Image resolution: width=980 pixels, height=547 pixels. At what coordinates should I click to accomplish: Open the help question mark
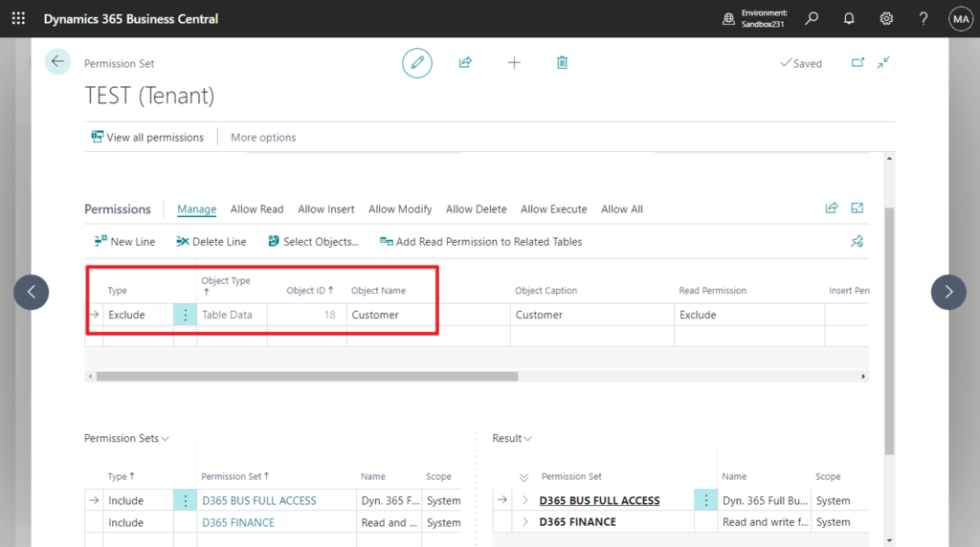point(924,19)
